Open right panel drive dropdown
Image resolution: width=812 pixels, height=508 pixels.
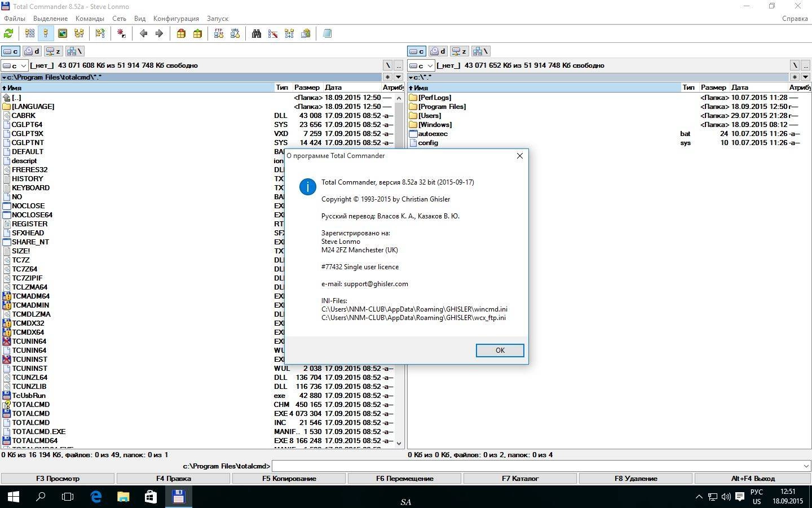[421, 65]
